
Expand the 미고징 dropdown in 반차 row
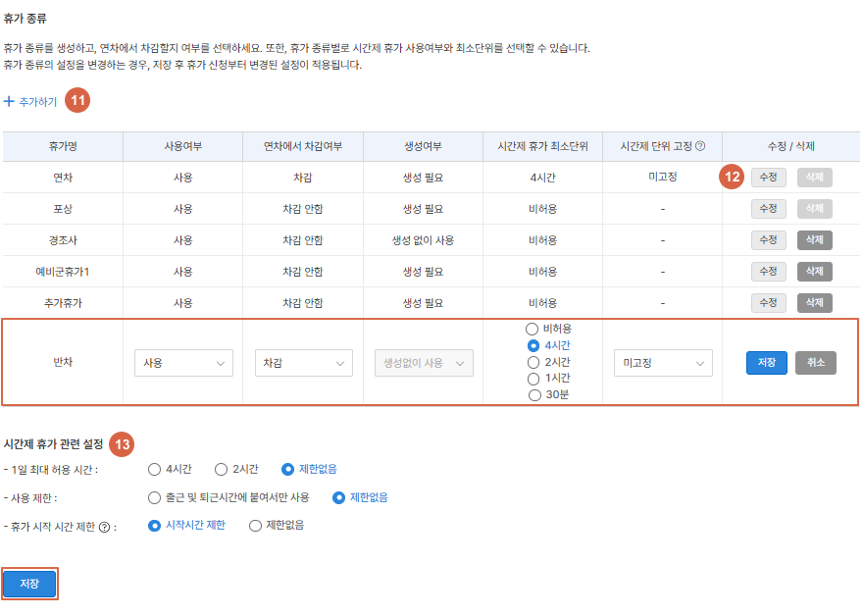coord(662,363)
